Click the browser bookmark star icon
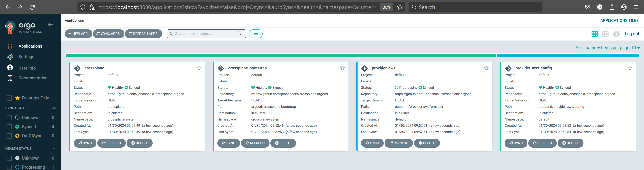 click(400, 7)
